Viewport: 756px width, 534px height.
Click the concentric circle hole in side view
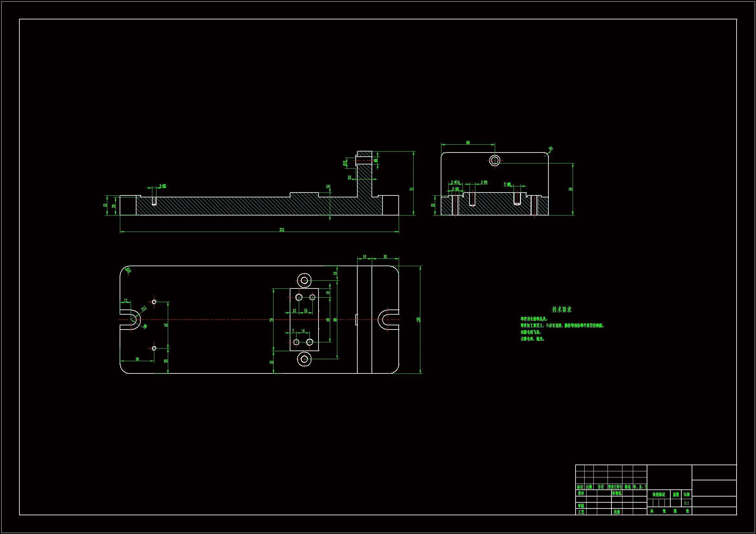[494, 161]
